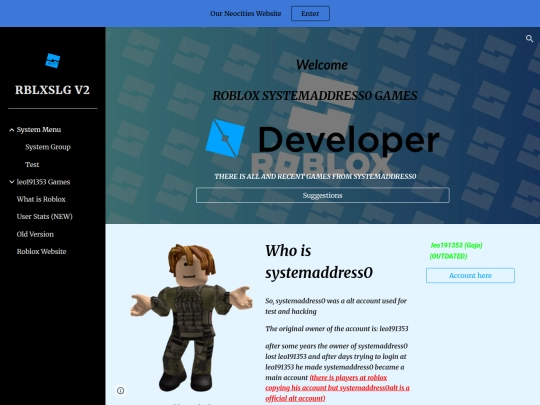Click the Account here button

point(470,276)
